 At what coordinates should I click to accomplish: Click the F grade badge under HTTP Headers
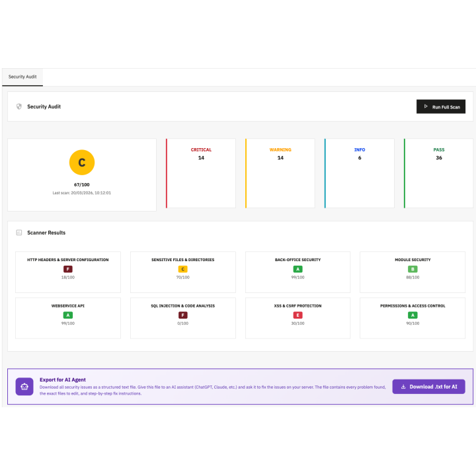pyautogui.click(x=67, y=269)
